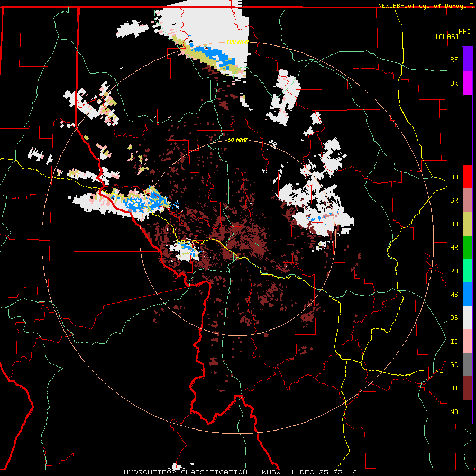Image resolution: width=476 pixels, height=476 pixels.
Task: Click the olive-yellow BD legend swatch
Action: [x=467, y=224]
